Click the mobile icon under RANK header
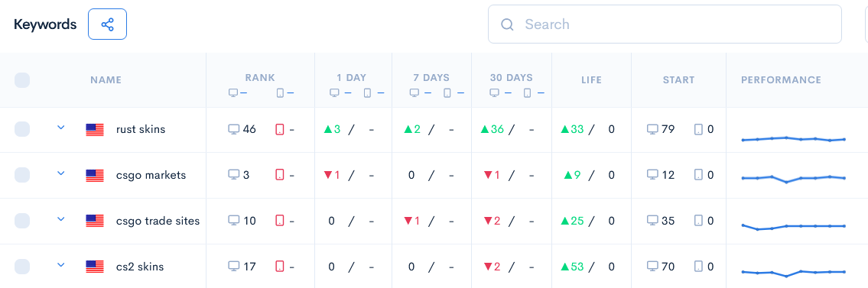868x288 pixels. pyautogui.click(x=280, y=93)
